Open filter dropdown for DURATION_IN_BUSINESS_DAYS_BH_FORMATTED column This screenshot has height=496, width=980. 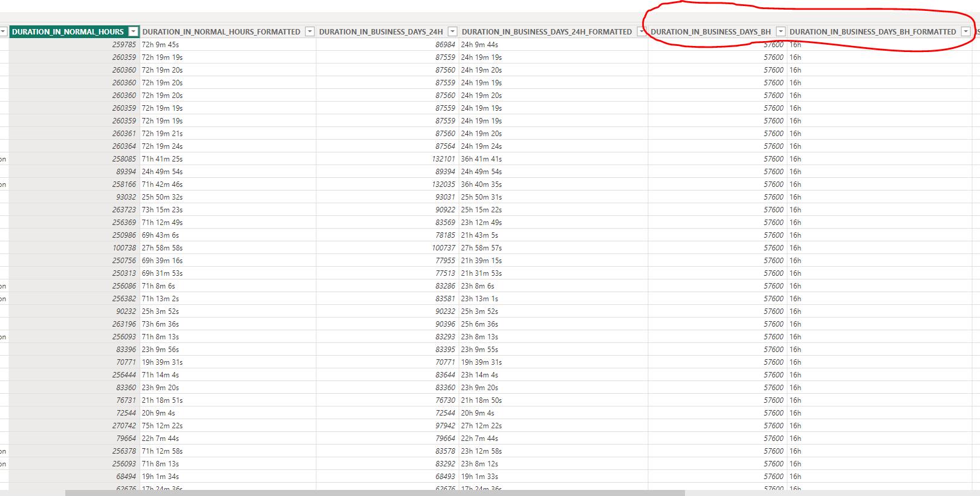click(965, 31)
